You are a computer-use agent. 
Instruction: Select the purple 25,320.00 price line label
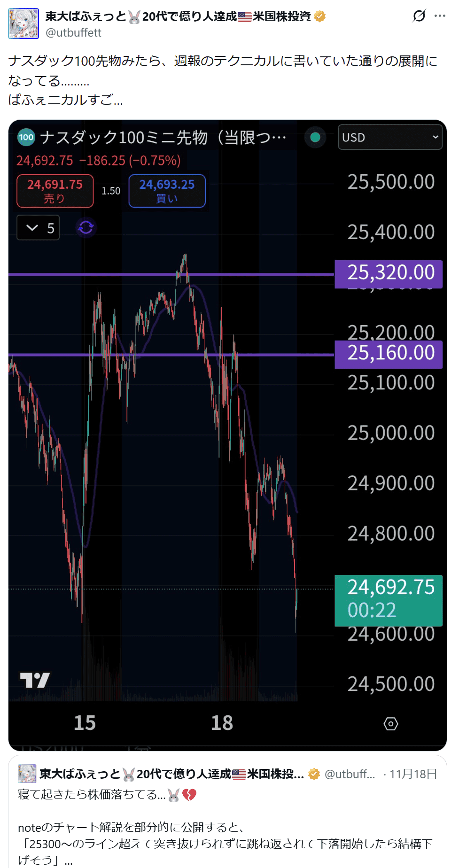[388, 273]
